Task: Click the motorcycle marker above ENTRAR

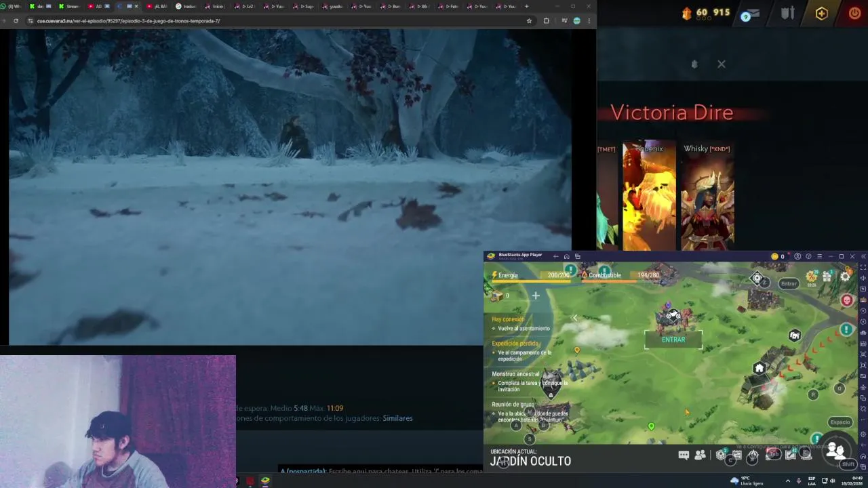Action: [x=673, y=314]
